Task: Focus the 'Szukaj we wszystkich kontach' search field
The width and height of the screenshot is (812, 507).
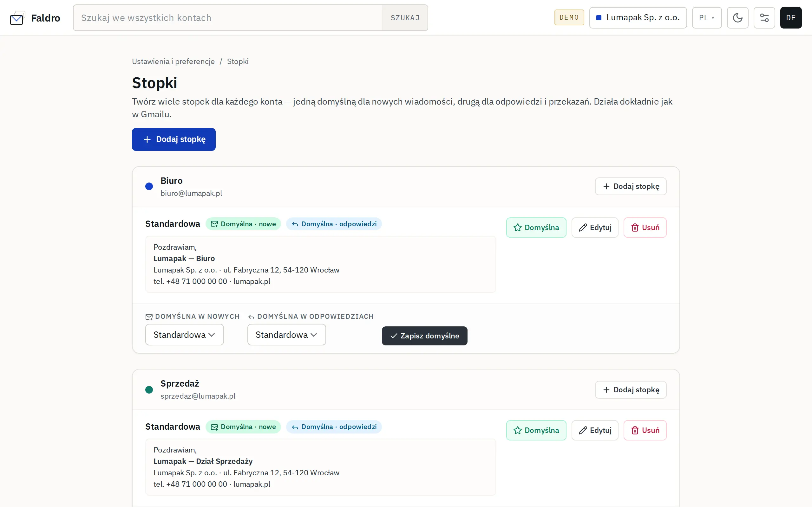Action: 228,18
